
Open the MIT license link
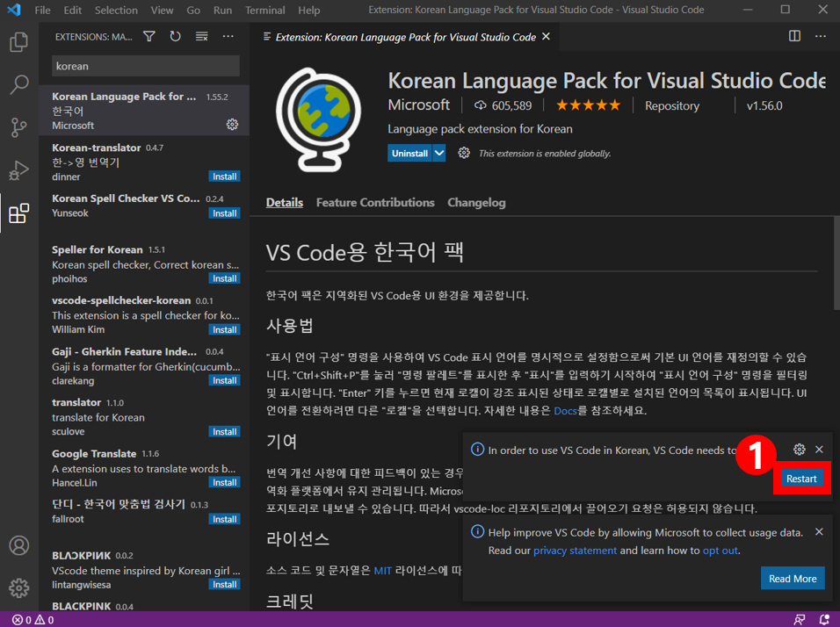[382, 571]
